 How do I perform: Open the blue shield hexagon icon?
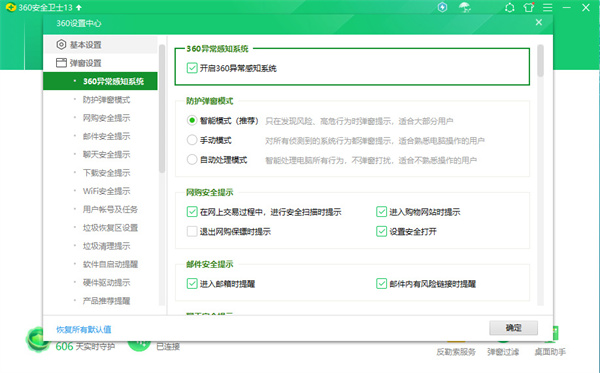pyautogui.click(x=442, y=7)
